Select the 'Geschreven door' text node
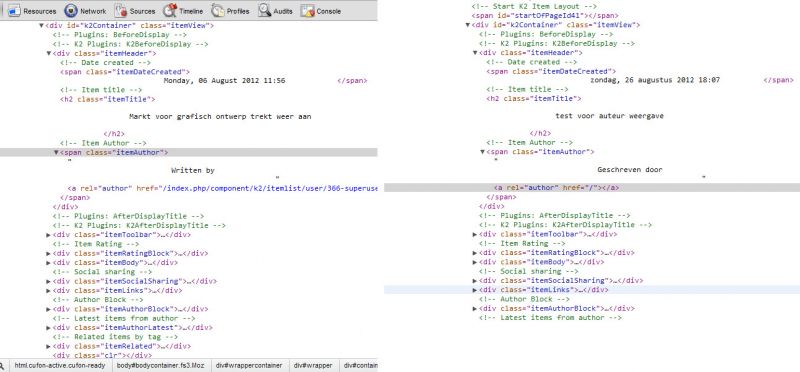 coord(630,169)
